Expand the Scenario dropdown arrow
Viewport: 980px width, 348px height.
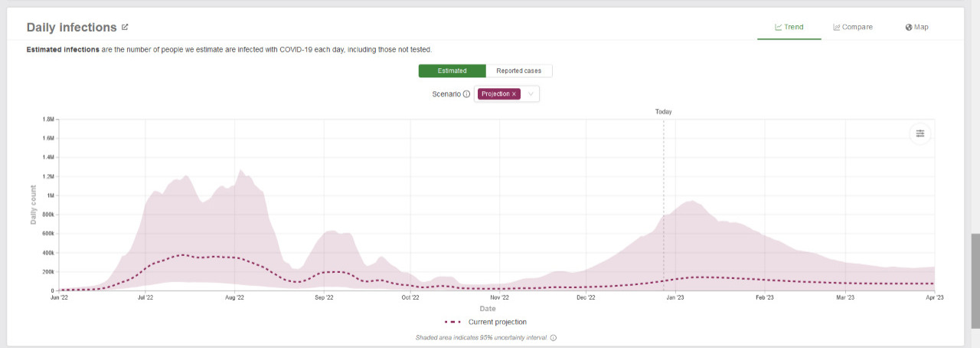coord(531,94)
